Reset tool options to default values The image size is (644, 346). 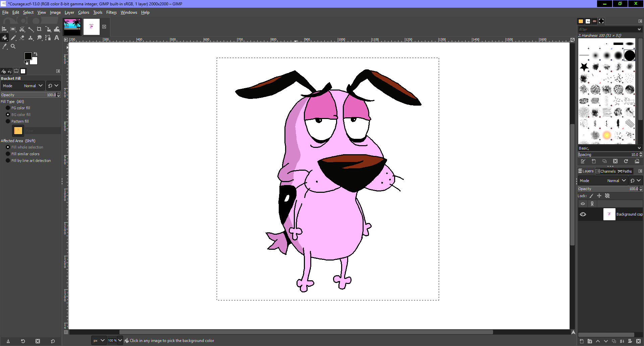(x=53, y=341)
